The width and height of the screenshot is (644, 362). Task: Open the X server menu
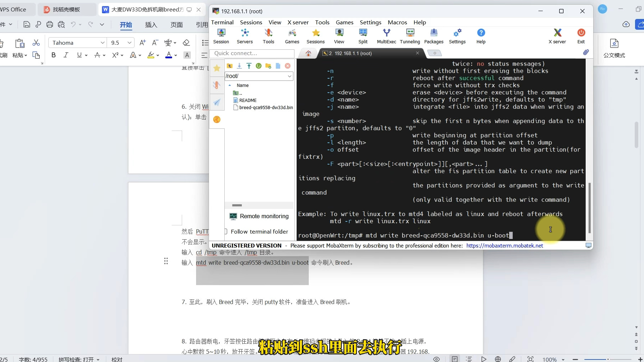pyautogui.click(x=298, y=22)
